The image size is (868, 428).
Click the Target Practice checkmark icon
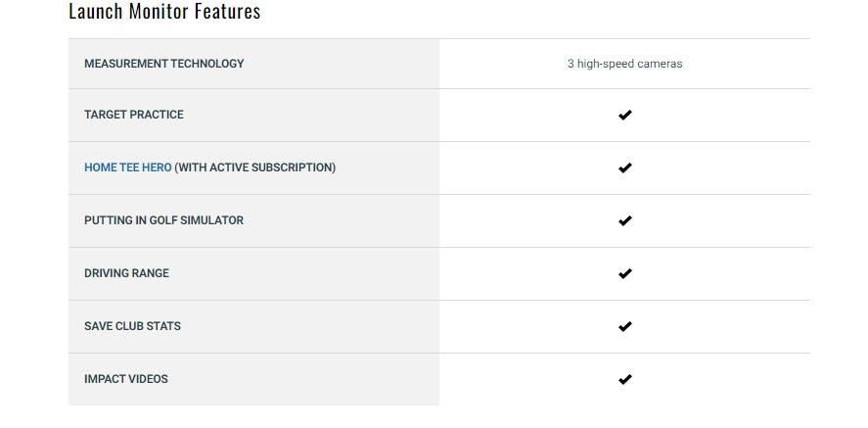click(x=624, y=115)
